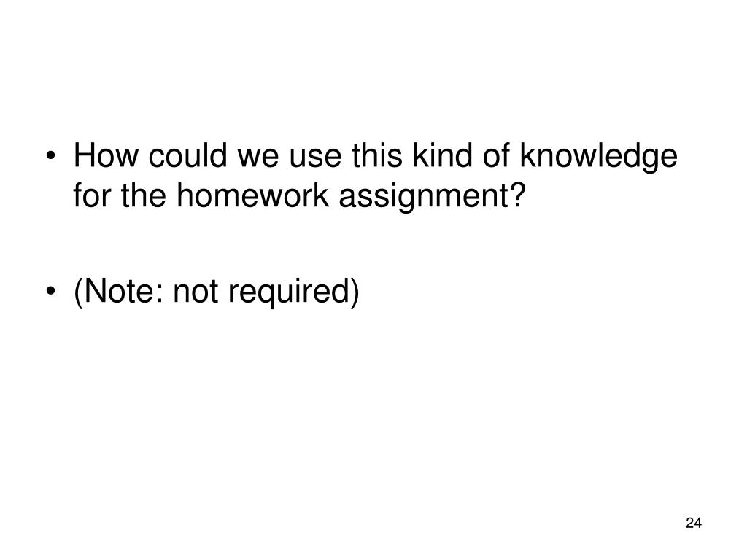This screenshot has width=747, height=560.
Task: Place cursor at the question mark after assignment
Action: 517,195
